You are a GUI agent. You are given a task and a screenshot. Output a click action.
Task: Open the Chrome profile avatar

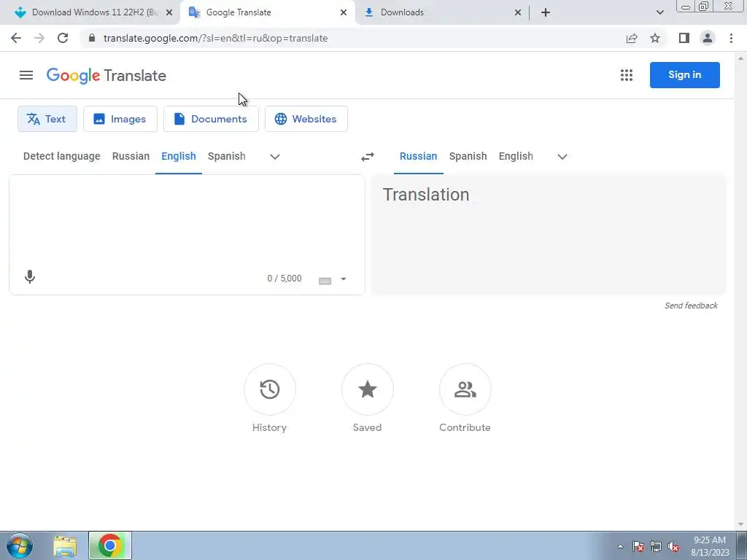(x=708, y=38)
